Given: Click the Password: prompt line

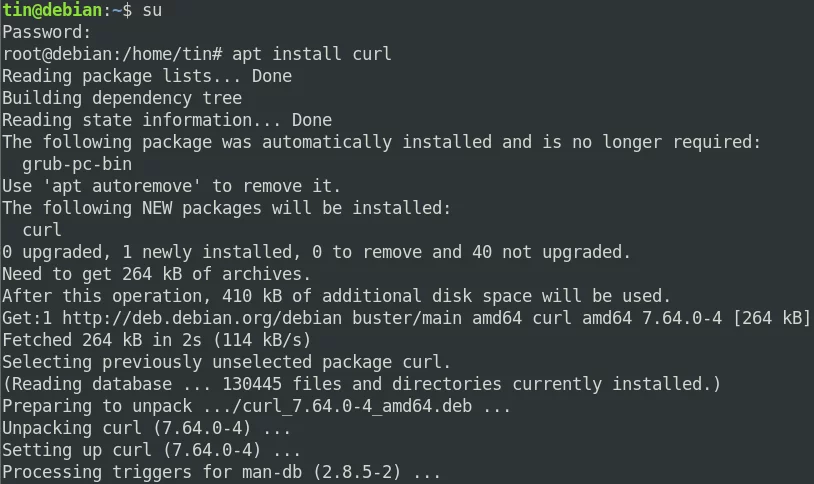Looking at the screenshot, I should coord(47,32).
